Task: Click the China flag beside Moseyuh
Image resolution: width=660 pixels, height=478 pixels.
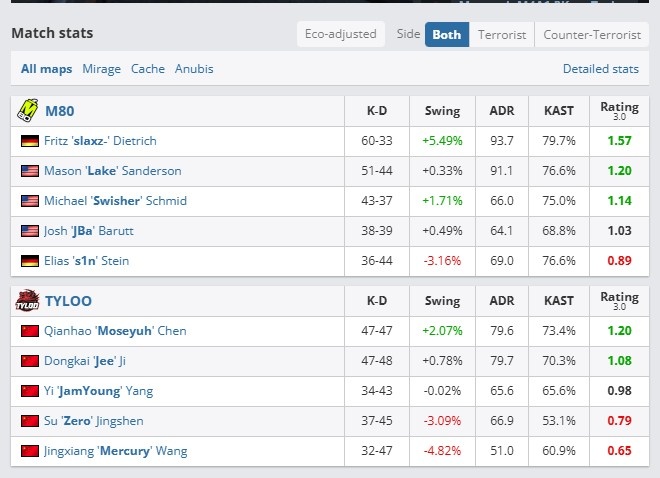Action: click(x=30, y=331)
